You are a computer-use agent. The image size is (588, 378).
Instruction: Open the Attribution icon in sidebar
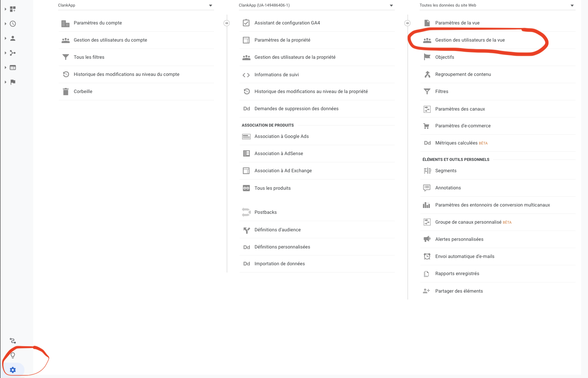(13, 341)
